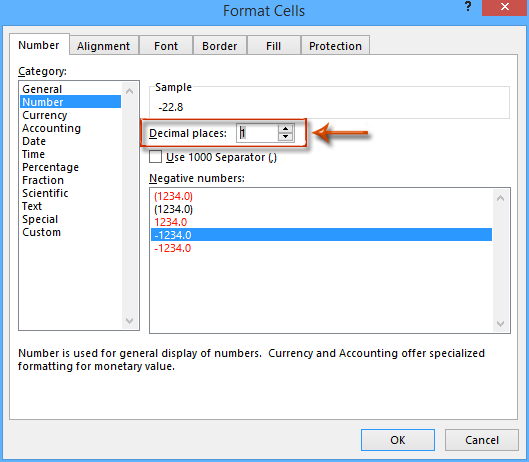Click Category list scroll up arrow
Viewport: 529px width, 462px height.
click(x=130, y=91)
